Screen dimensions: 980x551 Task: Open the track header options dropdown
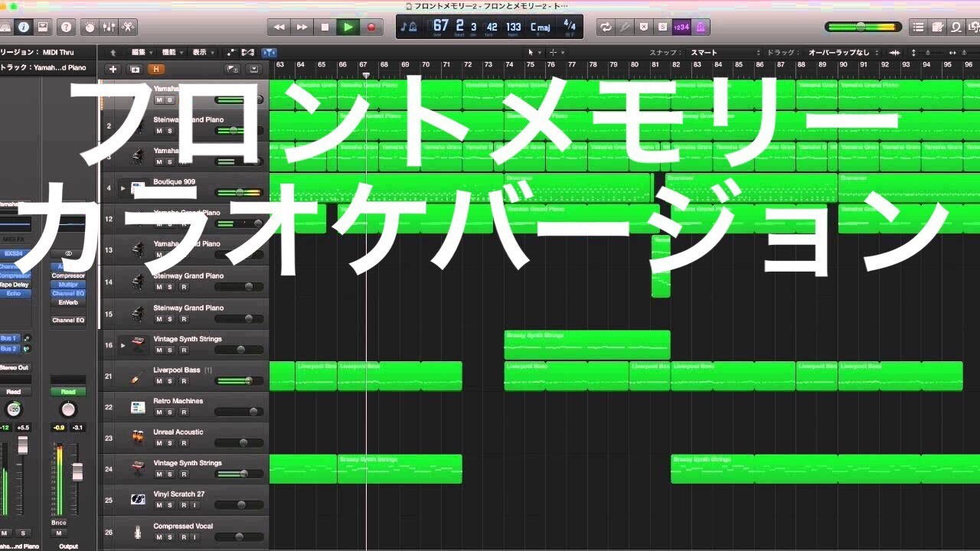point(254,69)
